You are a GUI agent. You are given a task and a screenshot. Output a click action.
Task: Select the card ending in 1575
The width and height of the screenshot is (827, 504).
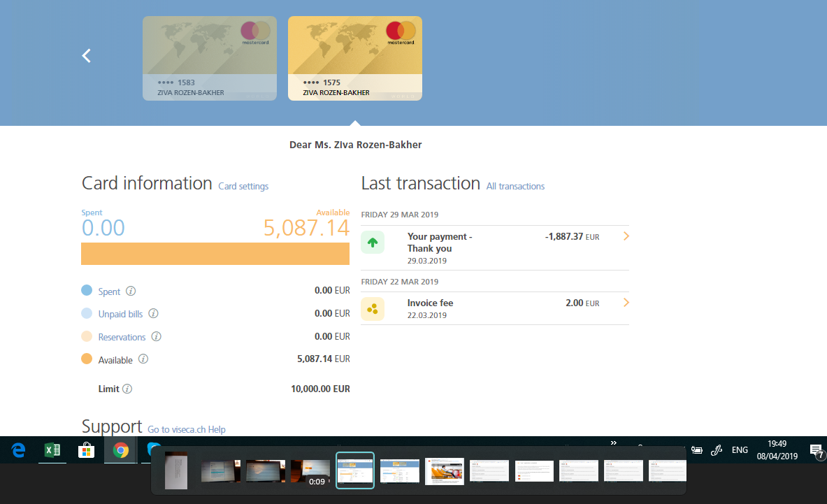pos(355,59)
